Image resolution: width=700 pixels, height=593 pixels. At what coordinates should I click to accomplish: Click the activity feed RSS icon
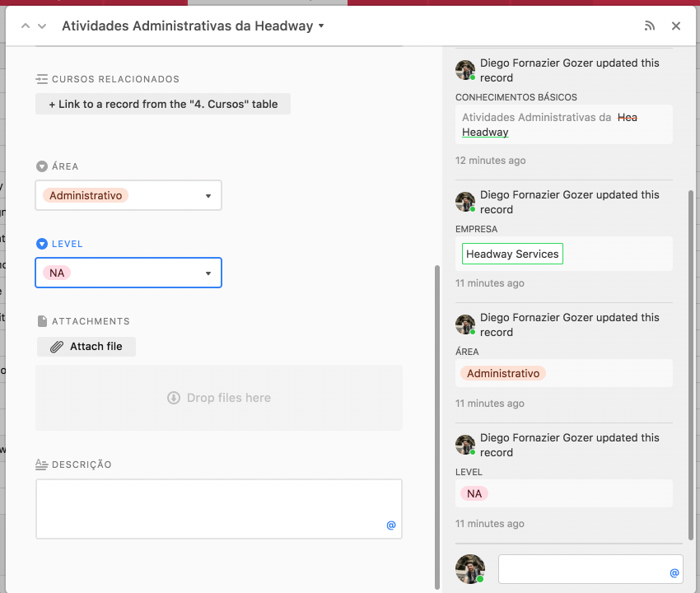[650, 26]
